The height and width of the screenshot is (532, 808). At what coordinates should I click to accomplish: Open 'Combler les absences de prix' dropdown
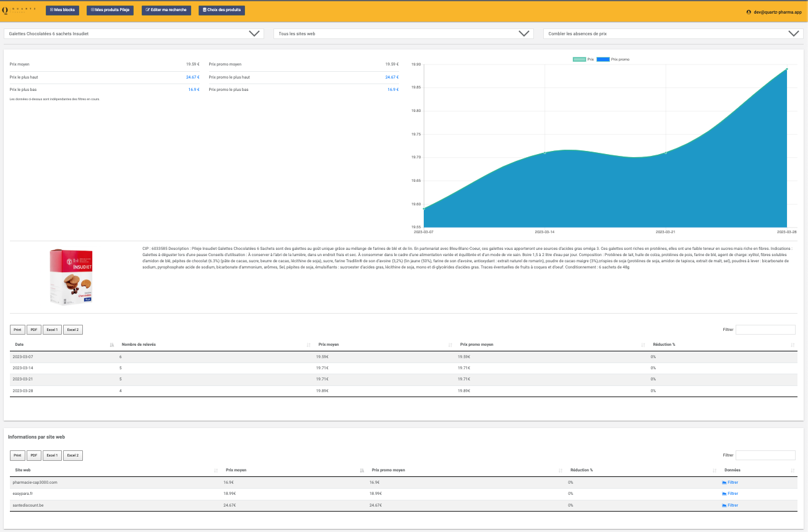click(x=673, y=34)
